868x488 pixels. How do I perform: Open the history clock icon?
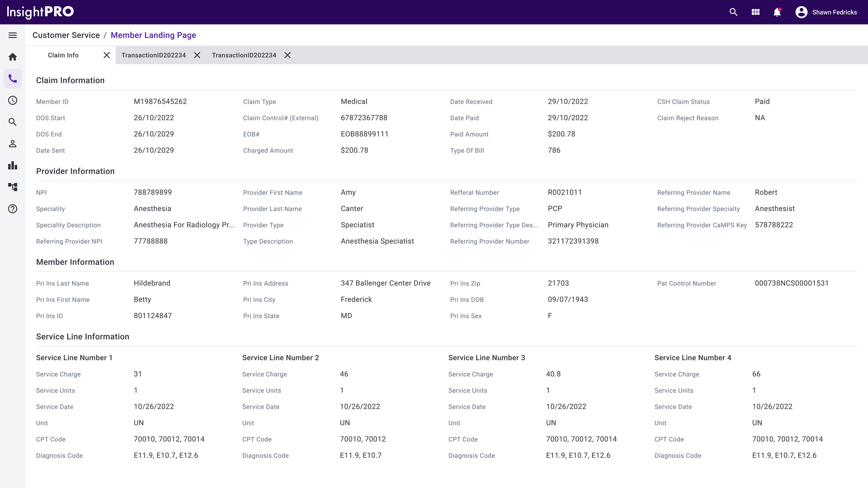pyautogui.click(x=12, y=100)
